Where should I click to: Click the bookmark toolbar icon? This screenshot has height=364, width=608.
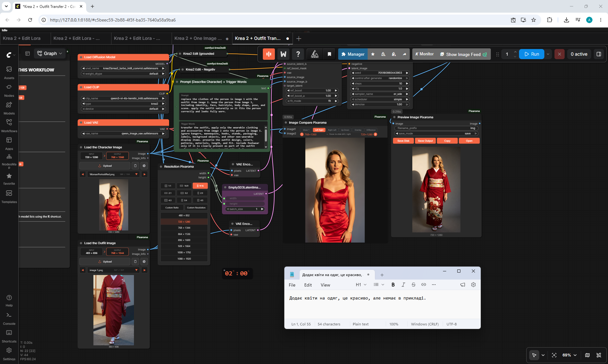tap(329, 54)
